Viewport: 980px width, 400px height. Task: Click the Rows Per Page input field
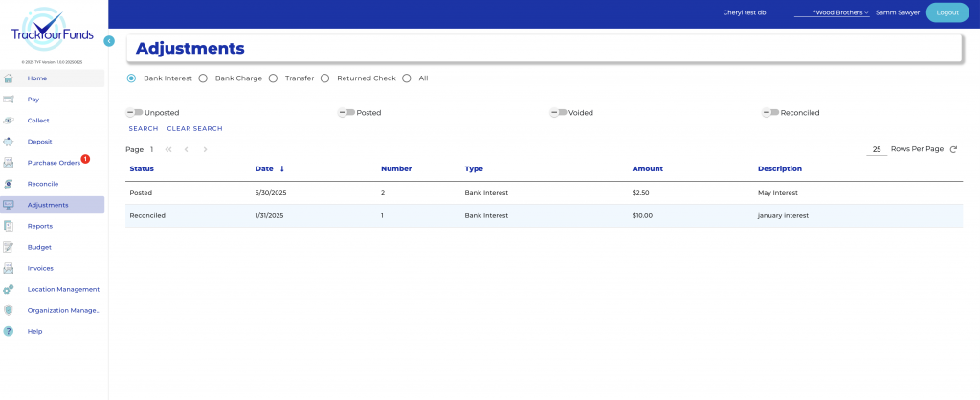click(x=876, y=149)
